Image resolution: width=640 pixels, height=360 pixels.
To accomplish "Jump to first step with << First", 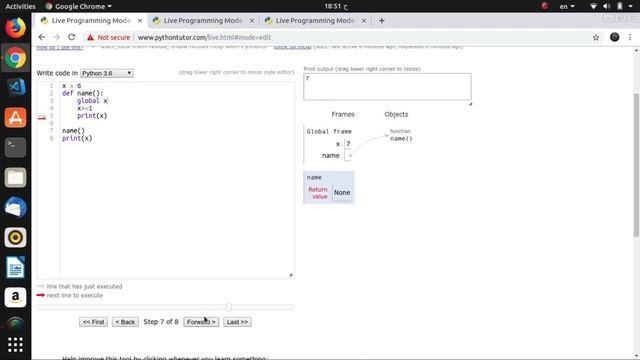I will click(x=93, y=322).
